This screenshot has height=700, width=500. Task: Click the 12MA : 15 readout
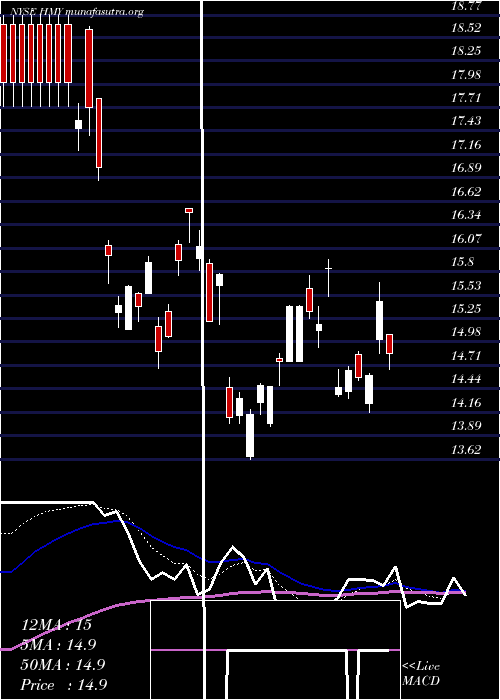tap(56, 625)
